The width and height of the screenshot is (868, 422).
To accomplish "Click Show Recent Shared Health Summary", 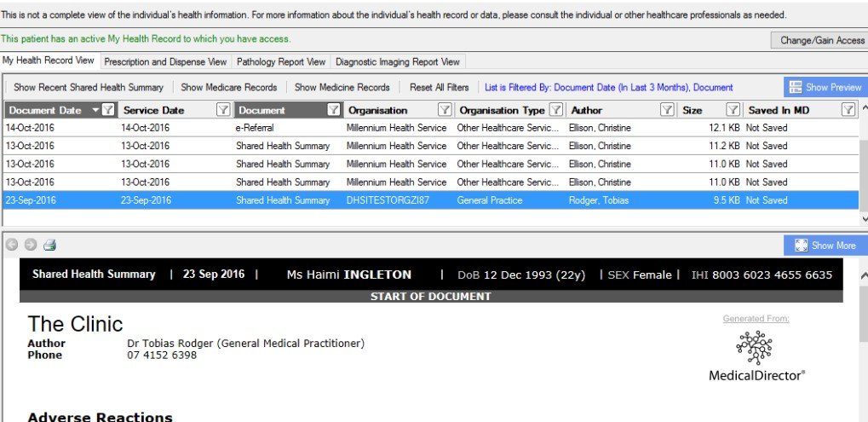I will (x=88, y=88).
